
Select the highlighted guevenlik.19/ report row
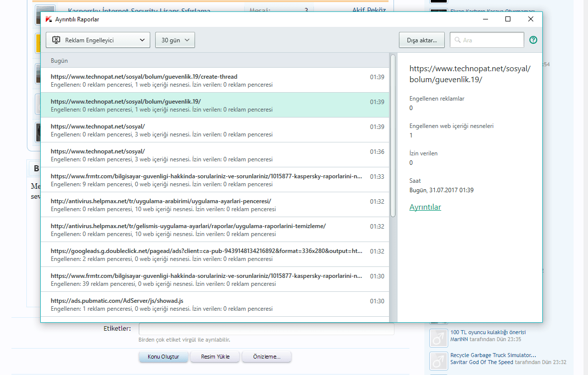click(x=215, y=105)
